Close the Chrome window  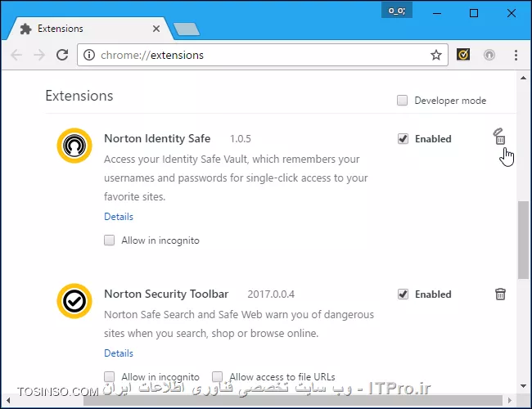(512, 13)
